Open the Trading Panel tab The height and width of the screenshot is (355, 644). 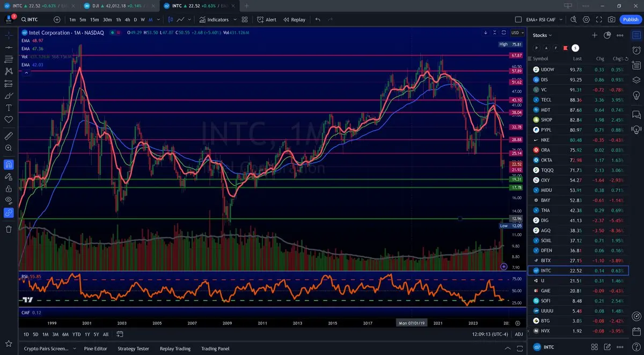pos(215,349)
